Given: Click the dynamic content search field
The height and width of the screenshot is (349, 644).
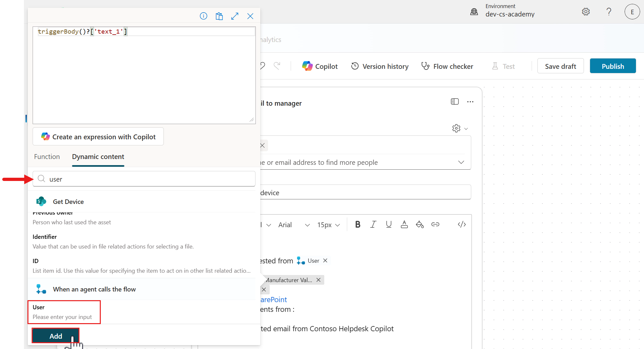Looking at the screenshot, I should pyautogui.click(x=144, y=179).
